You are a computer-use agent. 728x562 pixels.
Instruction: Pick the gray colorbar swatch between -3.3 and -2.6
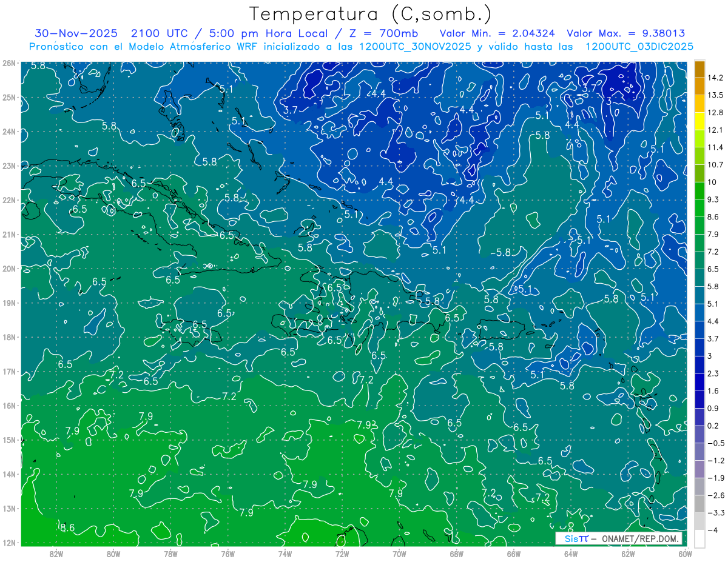coord(699,504)
